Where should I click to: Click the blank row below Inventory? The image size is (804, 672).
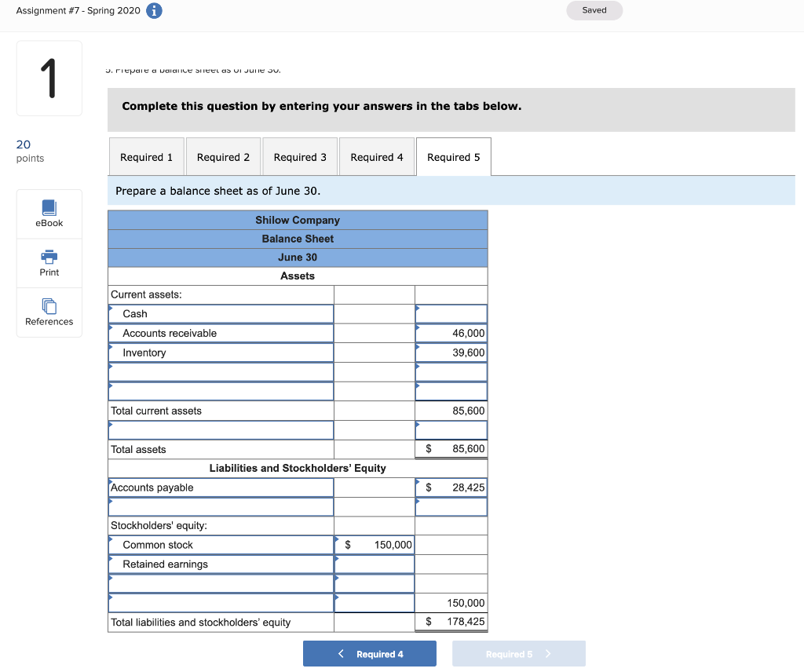tap(220, 371)
